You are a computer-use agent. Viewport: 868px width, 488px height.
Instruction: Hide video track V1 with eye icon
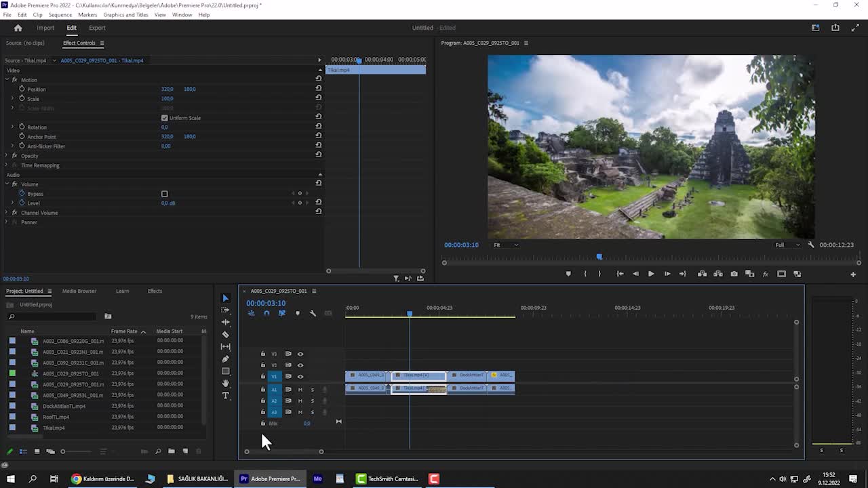click(x=300, y=376)
